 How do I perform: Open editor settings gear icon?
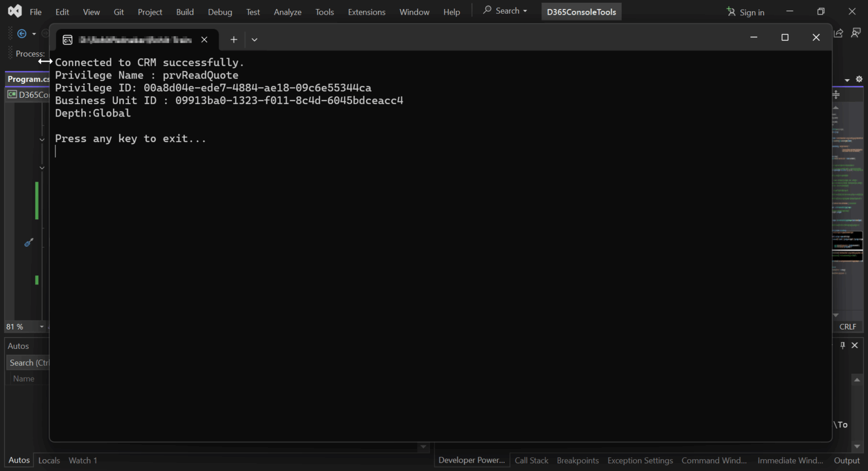859,79
